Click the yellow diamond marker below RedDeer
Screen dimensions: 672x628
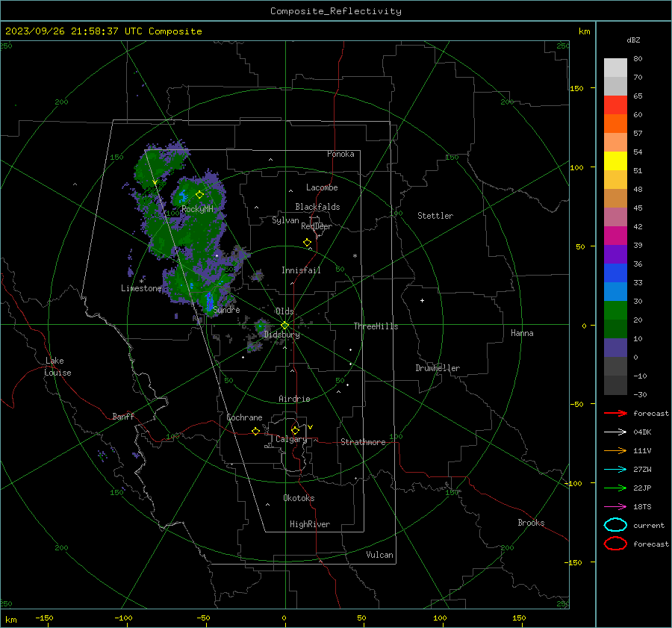pyautogui.click(x=307, y=243)
